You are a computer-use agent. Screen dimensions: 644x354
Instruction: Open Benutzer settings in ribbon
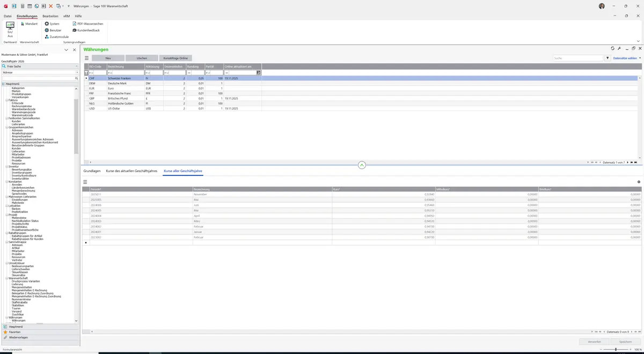(x=53, y=30)
